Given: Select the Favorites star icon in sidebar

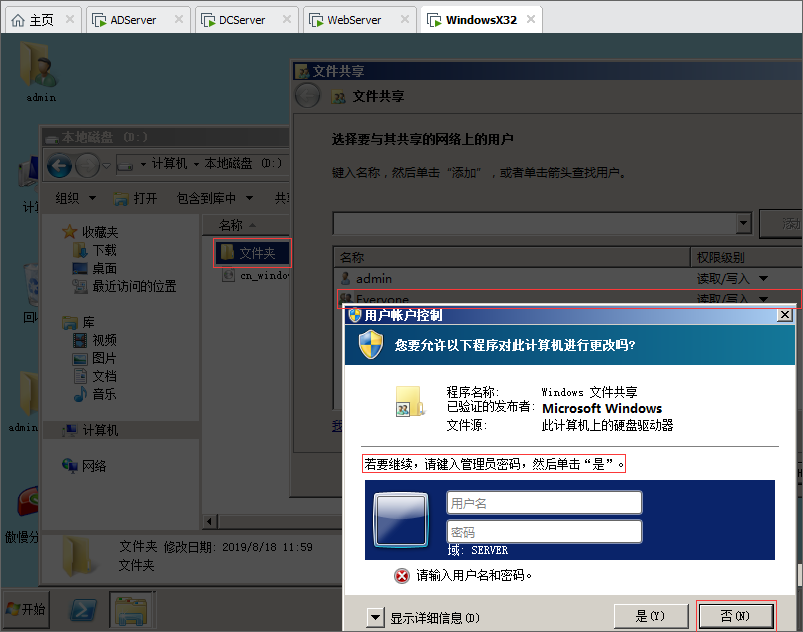Looking at the screenshot, I should coord(69,232).
